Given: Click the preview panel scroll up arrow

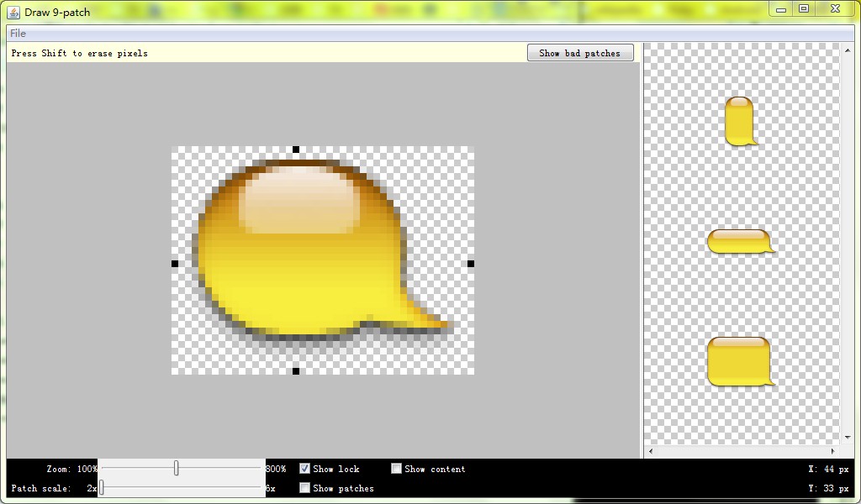Looking at the screenshot, I should click(848, 50).
